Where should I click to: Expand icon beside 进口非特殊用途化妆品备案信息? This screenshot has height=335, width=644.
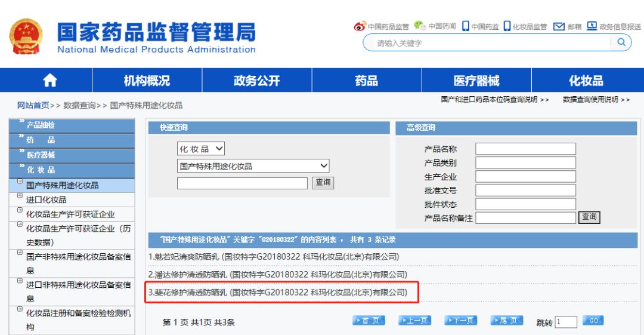click(x=20, y=281)
